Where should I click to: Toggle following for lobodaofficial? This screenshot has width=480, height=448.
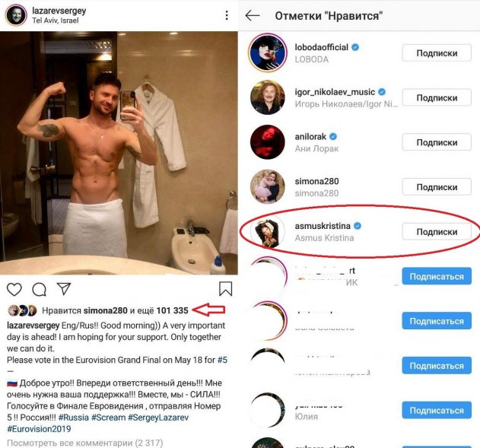pos(437,53)
